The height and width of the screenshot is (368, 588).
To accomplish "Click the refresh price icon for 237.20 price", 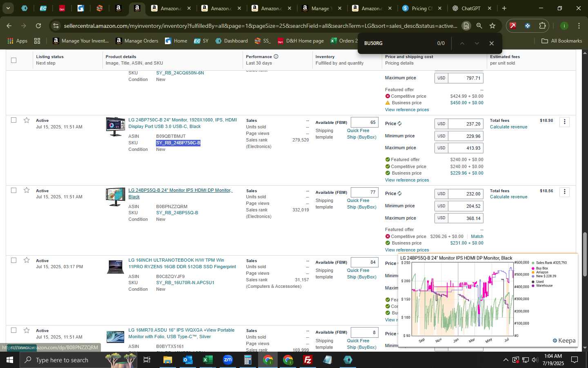I will pos(399,123).
